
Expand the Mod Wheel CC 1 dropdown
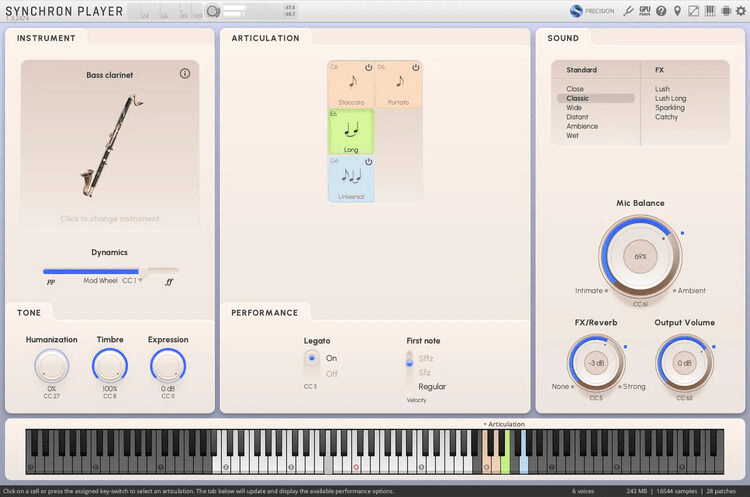pyautogui.click(x=141, y=281)
